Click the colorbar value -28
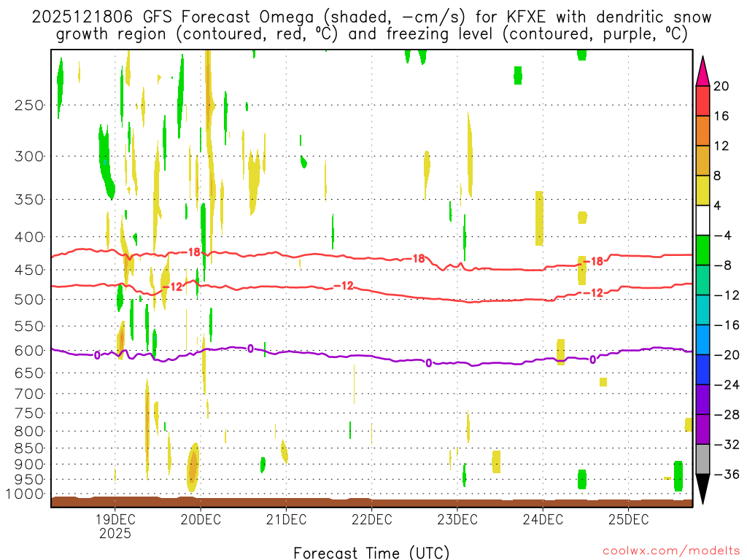The width and height of the screenshot is (747, 560). [x=727, y=415]
